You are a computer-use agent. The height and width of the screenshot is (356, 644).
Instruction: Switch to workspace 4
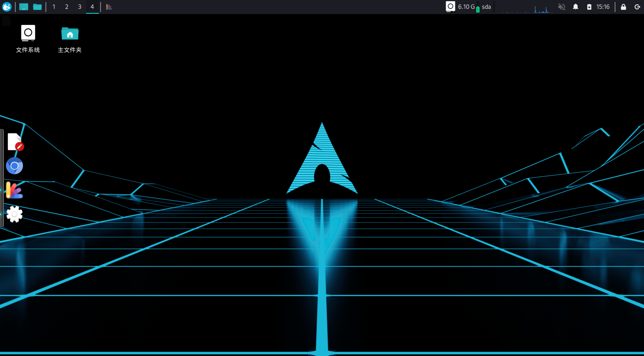[92, 7]
